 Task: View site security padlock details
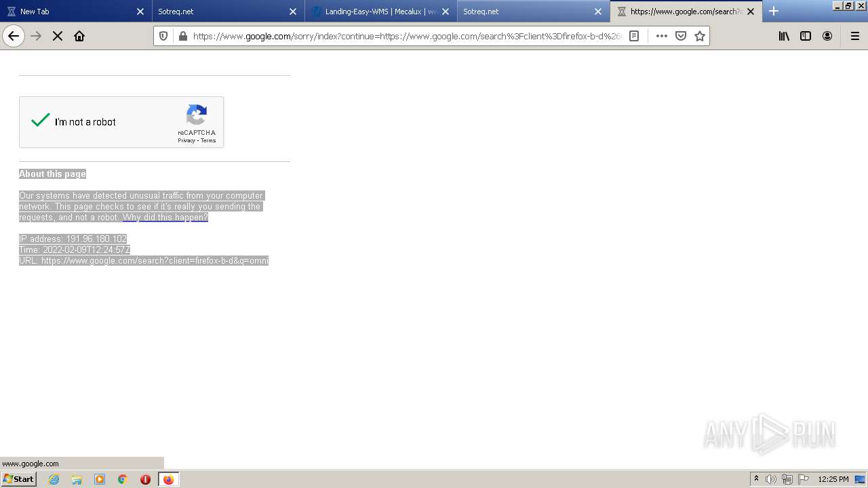pyautogui.click(x=182, y=36)
